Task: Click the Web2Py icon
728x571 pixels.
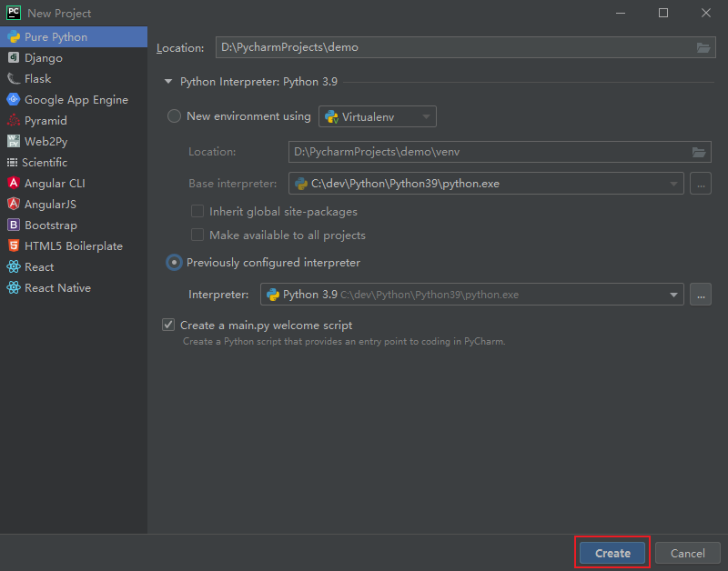Action: coord(14,141)
